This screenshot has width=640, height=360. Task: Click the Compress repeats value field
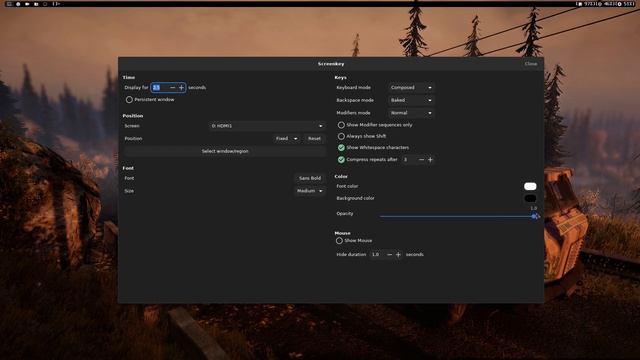409,160
